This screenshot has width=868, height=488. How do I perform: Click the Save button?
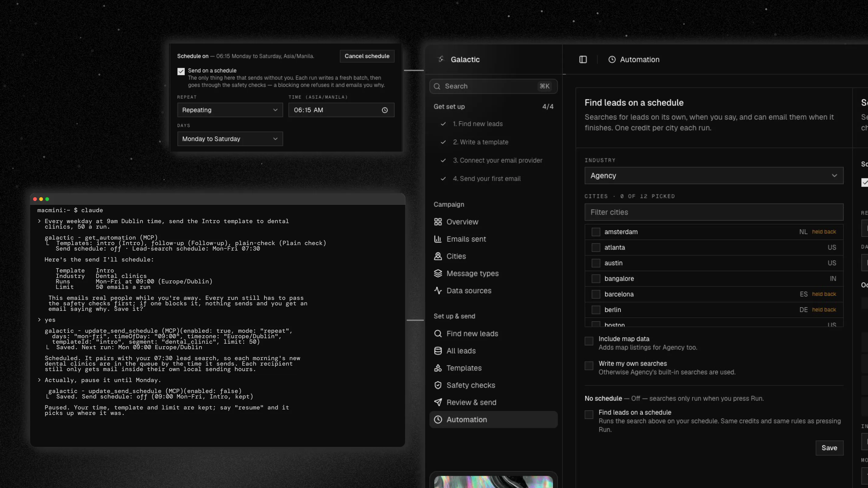pyautogui.click(x=829, y=448)
